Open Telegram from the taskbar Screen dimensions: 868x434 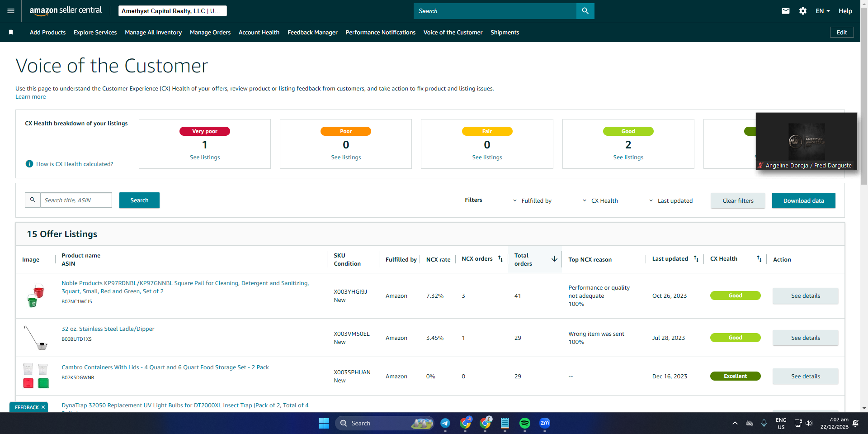tap(445, 423)
